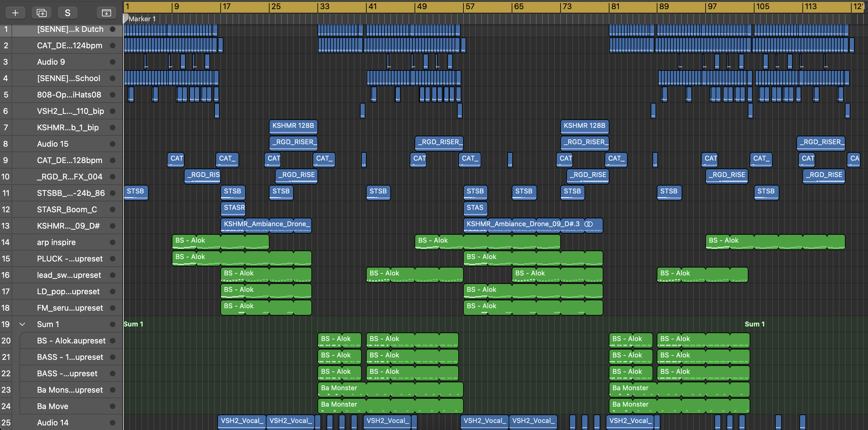Select the BS - Alok.aupreset track header
Screen dimensions: 868x430
(61, 341)
